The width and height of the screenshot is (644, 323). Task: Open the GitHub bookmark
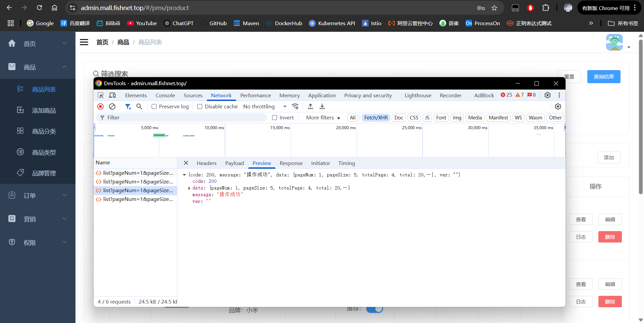214,23
